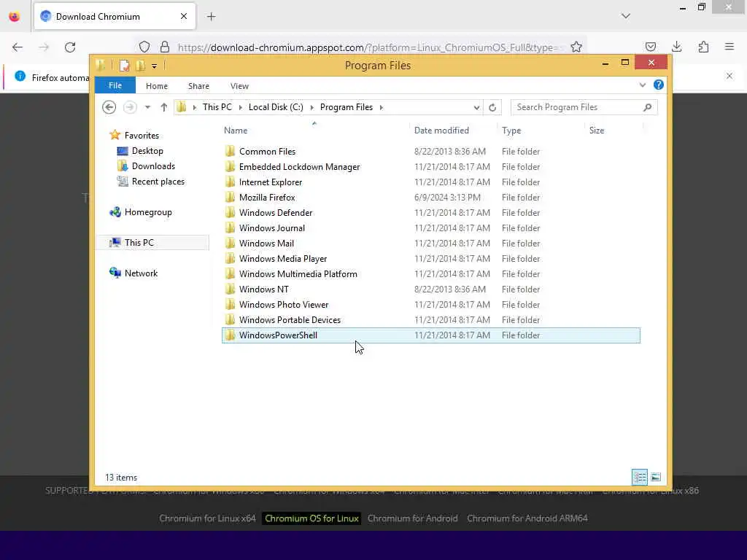Click the site security padlock icon

click(165, 47)
